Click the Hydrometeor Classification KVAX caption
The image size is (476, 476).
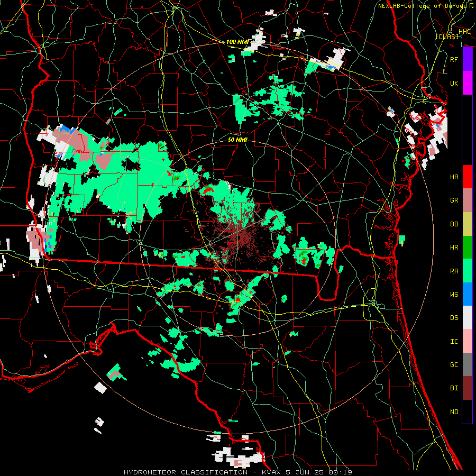[x=238, y=472]
